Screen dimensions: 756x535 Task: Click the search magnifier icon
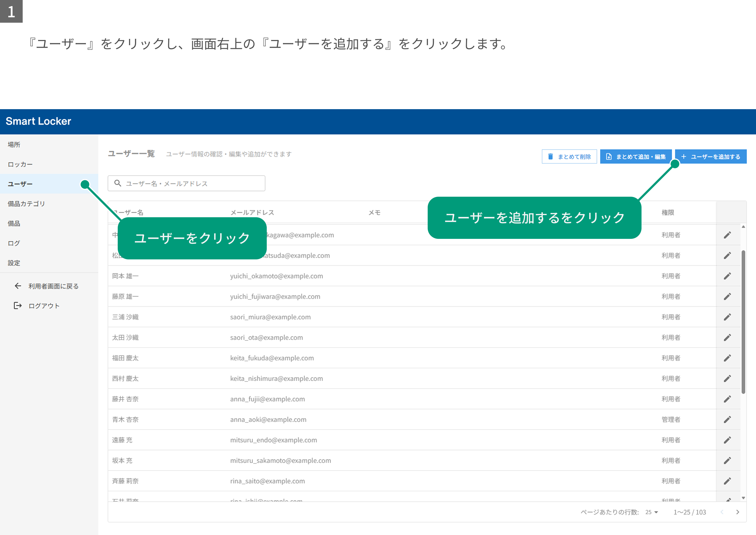(117, 183)
